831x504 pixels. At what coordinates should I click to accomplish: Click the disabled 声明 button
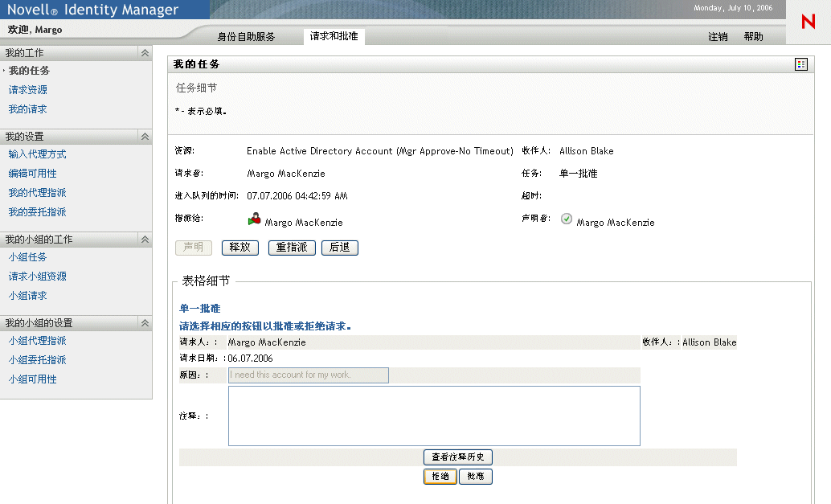pos(194,248)
